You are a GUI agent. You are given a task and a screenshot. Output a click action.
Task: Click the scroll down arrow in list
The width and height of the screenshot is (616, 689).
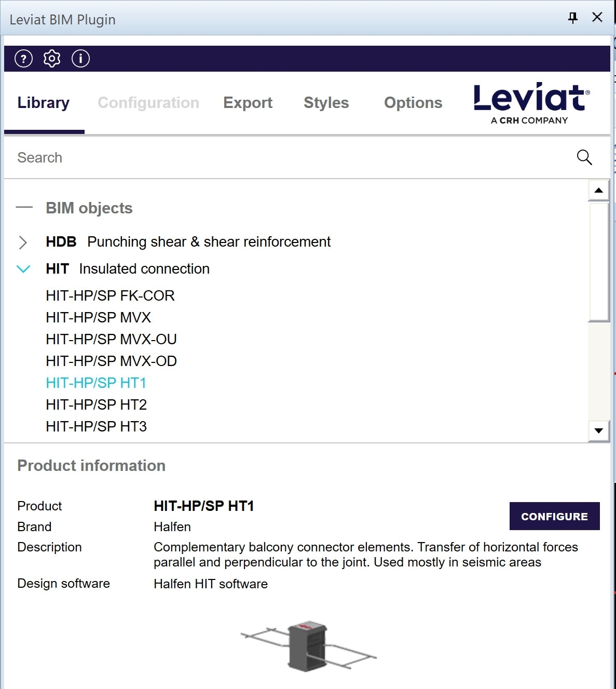pos(598,430)
